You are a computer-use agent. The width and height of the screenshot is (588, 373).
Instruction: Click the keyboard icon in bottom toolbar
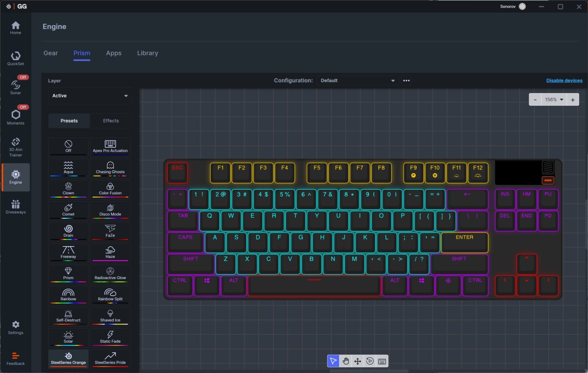pos(382,361)
